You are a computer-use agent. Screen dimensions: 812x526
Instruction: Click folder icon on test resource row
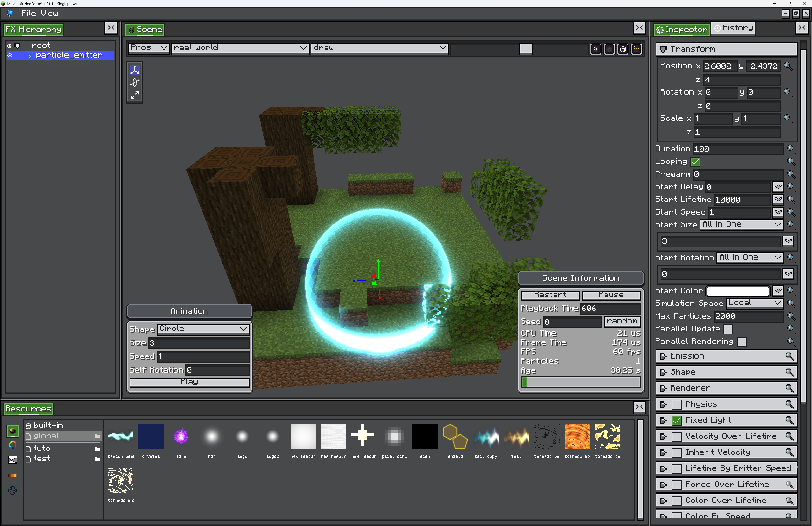pos(97,459)
